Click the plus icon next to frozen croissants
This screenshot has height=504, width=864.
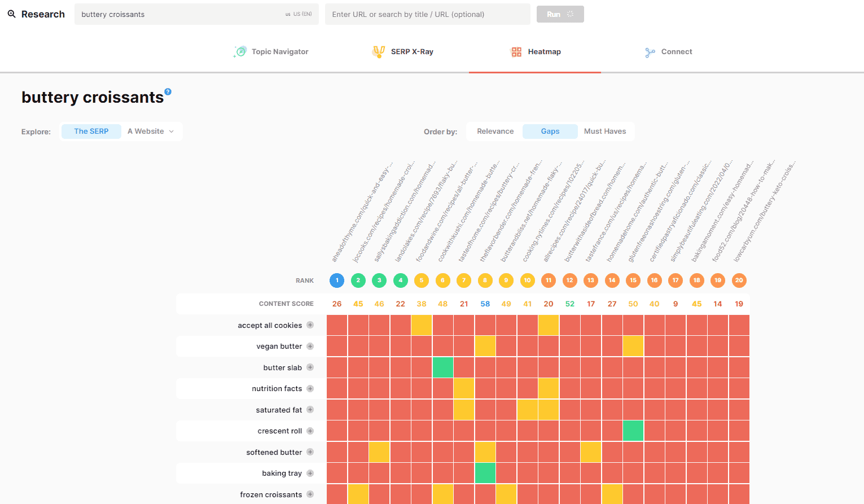(310, 494)
